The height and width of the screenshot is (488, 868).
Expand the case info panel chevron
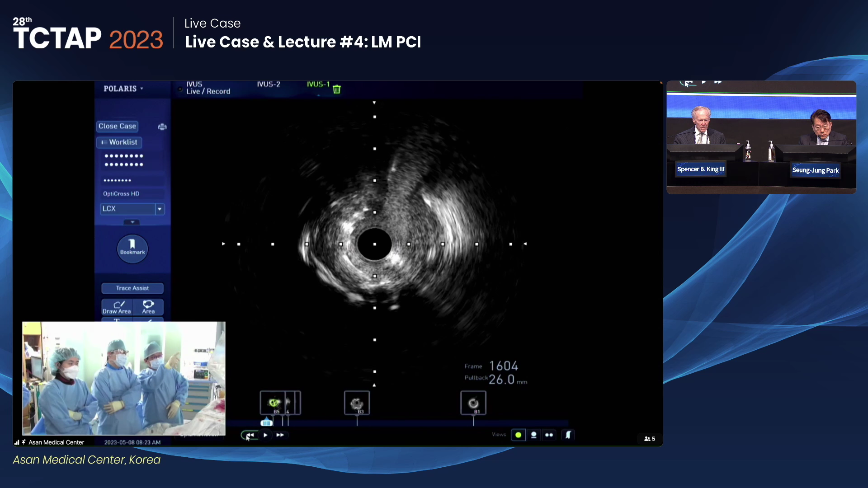132,222
